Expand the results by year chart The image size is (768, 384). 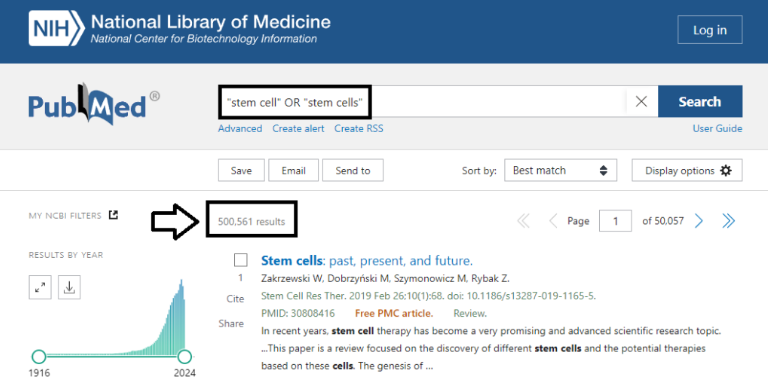pos(40,288)
